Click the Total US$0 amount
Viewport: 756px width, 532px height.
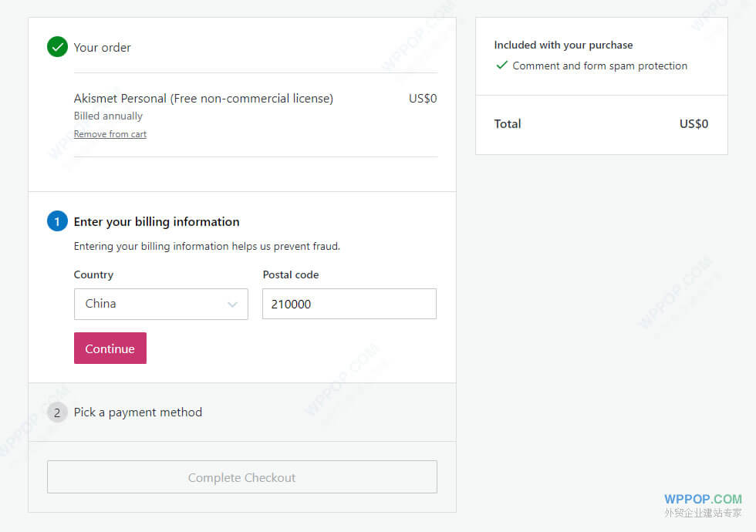[694, 124]
